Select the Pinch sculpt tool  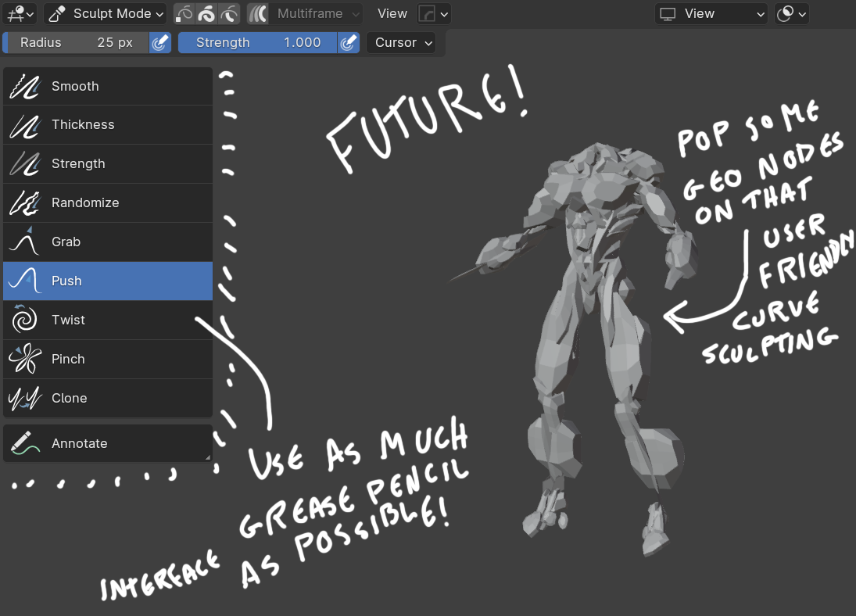108,360
